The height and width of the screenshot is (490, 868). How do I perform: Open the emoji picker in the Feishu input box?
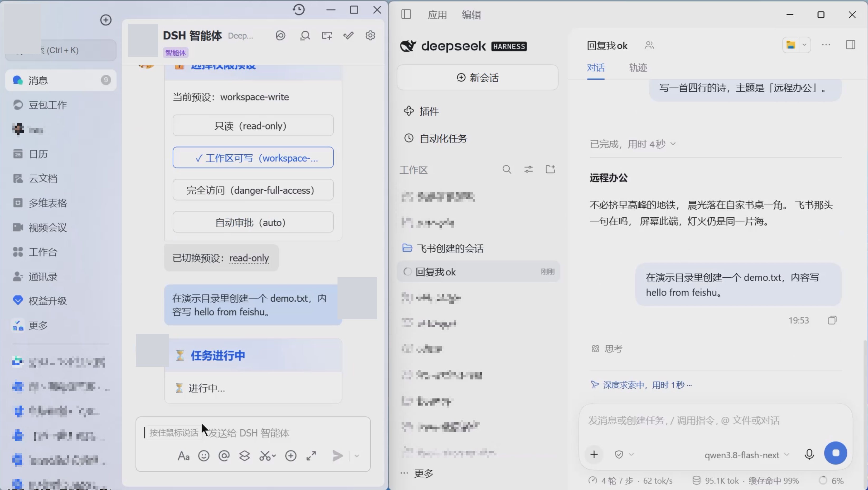[204, 456]
